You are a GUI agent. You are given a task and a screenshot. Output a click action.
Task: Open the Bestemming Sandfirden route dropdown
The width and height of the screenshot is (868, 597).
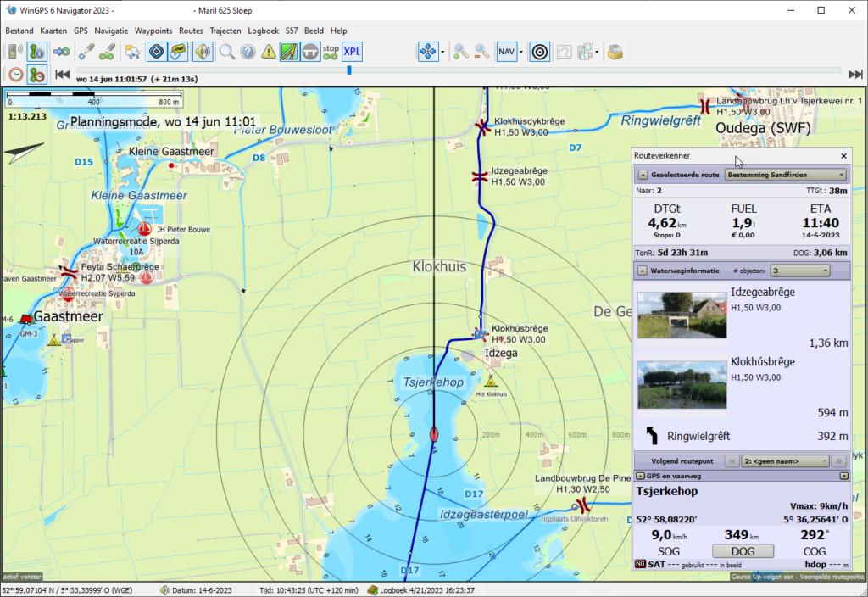click(x=786, y=175)
